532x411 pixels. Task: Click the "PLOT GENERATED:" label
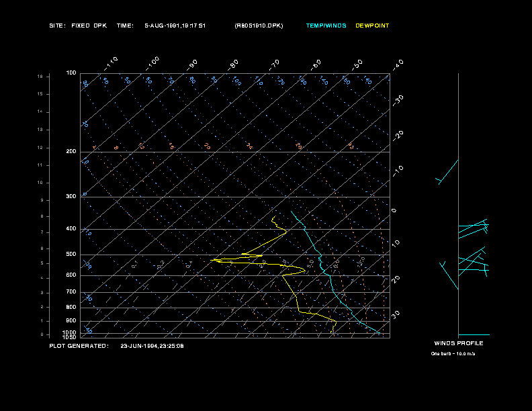79,346
